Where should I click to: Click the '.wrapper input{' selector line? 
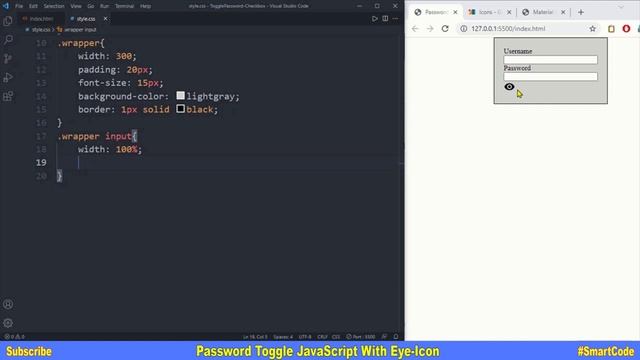pyautogui.click(x=97, y=136)
